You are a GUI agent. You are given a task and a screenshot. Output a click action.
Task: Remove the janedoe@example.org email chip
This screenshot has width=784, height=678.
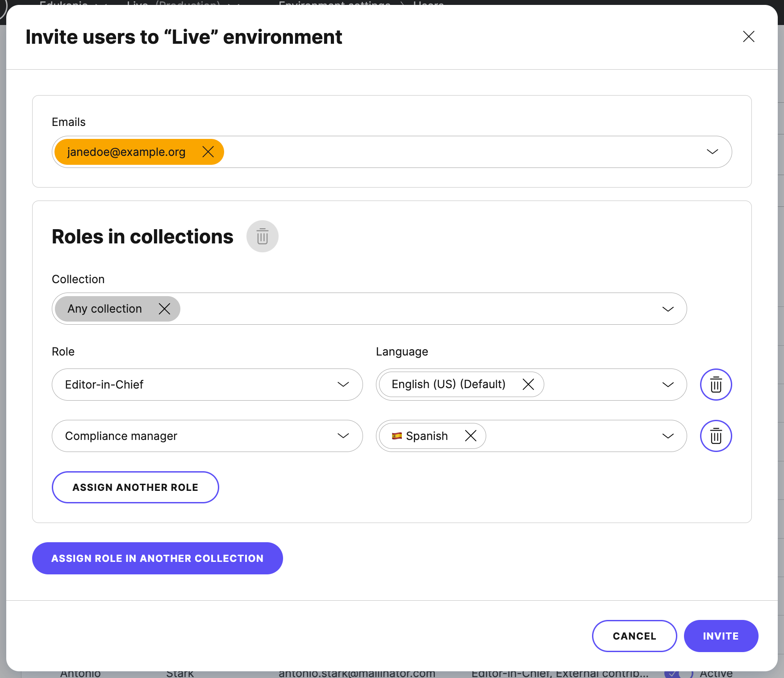(x=208, y=152)
